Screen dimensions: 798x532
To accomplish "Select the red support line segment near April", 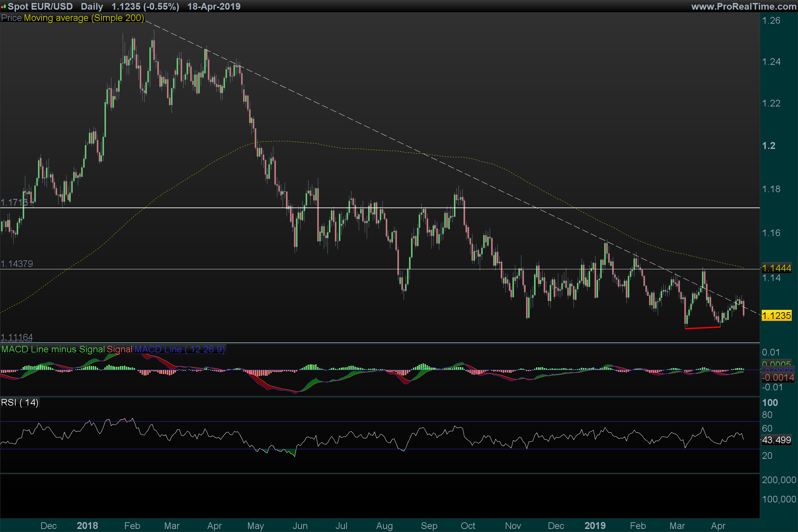I will pos(702,328).
